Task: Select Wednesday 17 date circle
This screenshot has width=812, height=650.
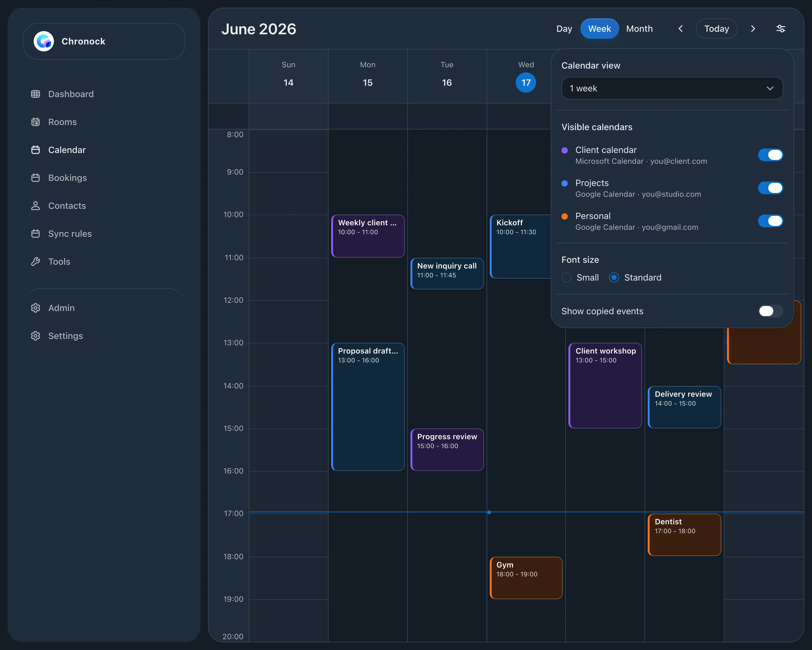Action: (x=526, y=83)
